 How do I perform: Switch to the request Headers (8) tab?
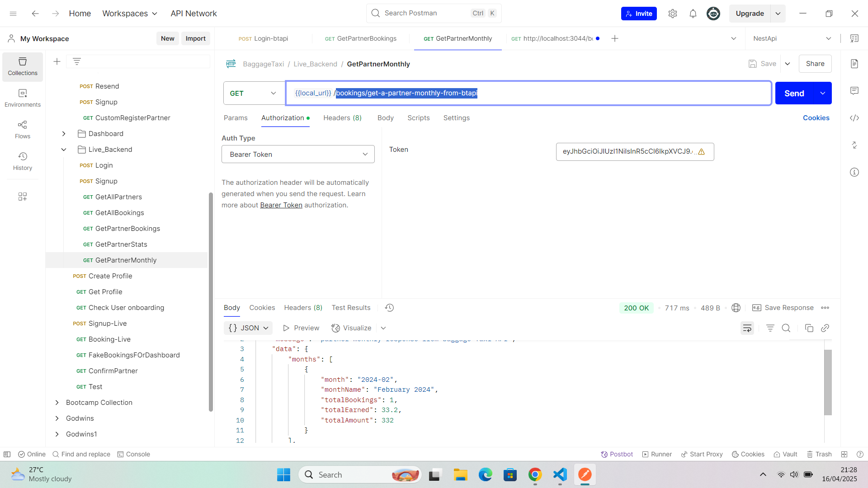click(342, 118)
